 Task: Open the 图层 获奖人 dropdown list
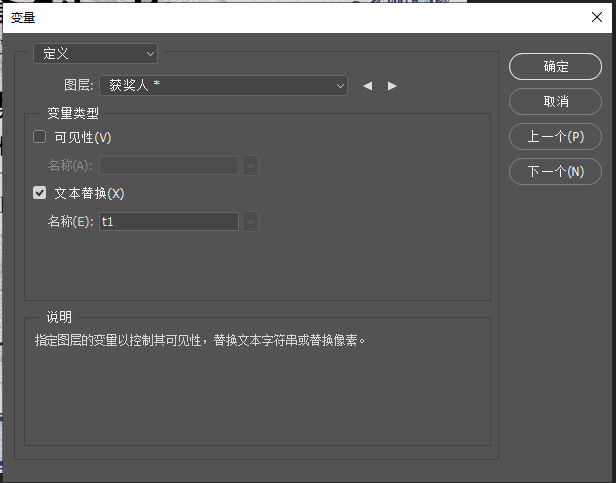point(224,85)
